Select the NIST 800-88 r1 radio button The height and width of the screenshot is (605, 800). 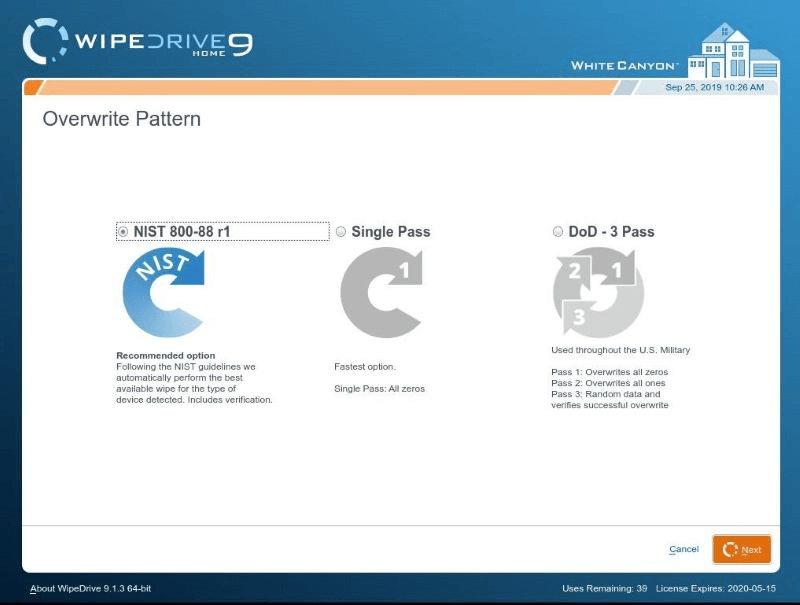(x=123, y=232)
